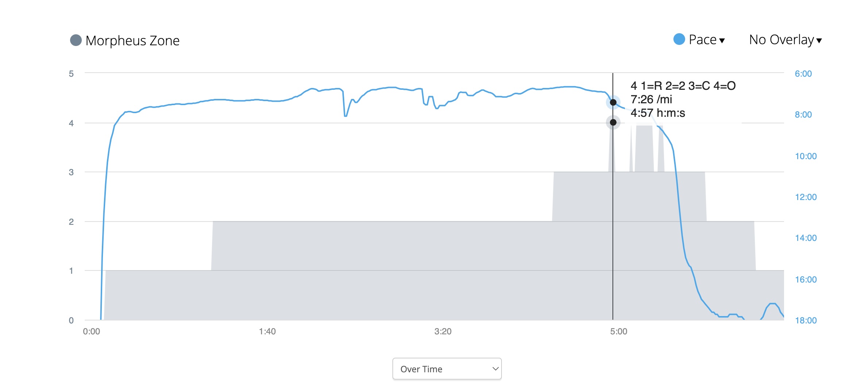Click the arrow next to Pace
Image resolution: width=868 pixels, height=392 pixels.
tap(722, 41)
